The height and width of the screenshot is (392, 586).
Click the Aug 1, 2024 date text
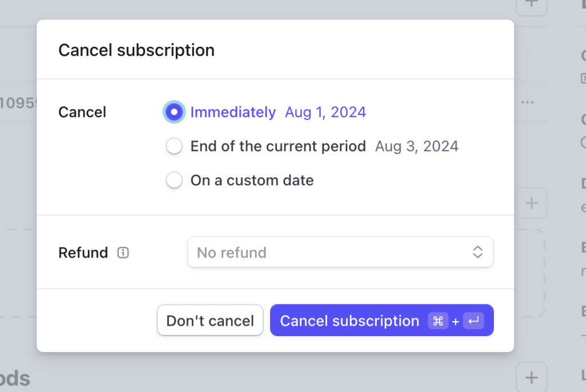pos(326,112)
